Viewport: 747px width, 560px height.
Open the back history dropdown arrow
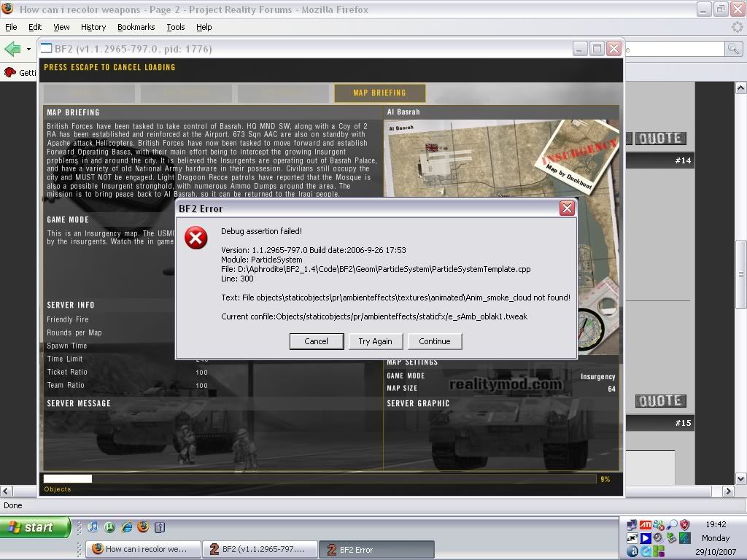(29, 50)
